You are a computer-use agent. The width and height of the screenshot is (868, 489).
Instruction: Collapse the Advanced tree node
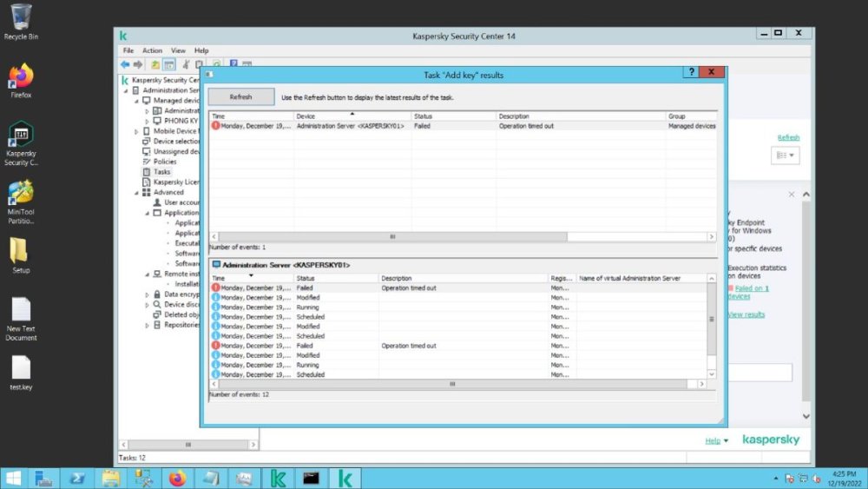[x=136, y=193]
